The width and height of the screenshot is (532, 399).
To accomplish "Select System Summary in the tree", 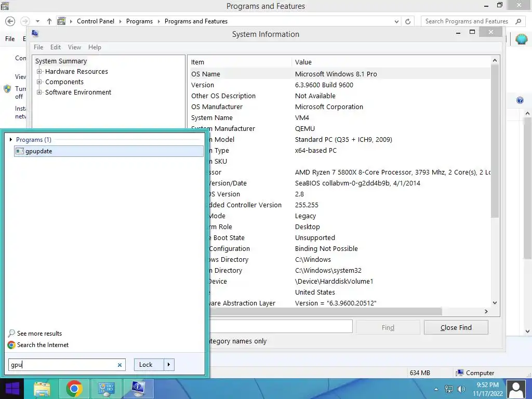I will 61,61.
